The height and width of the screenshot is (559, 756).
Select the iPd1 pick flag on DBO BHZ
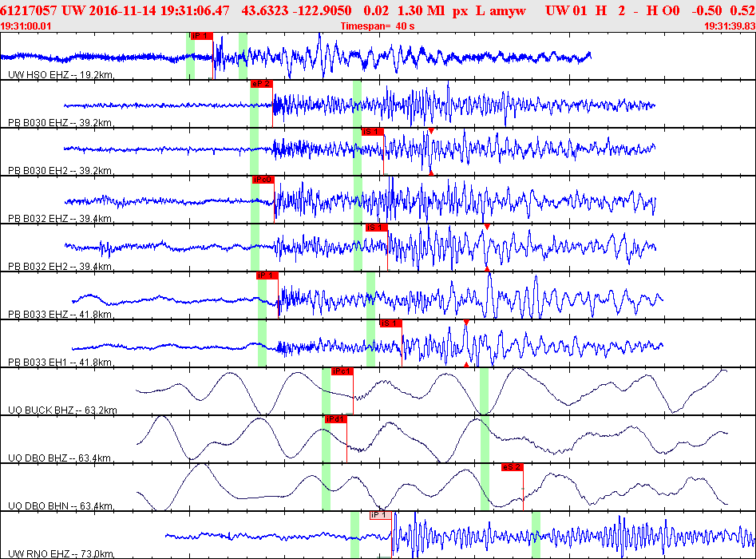[x=335, y=419]
